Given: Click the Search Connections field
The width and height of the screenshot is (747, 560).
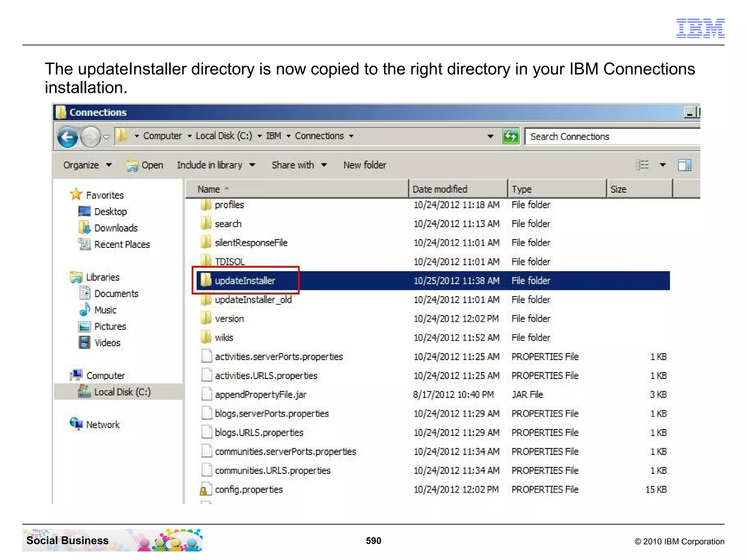Looking at the screenshot, I should point(613,137).
